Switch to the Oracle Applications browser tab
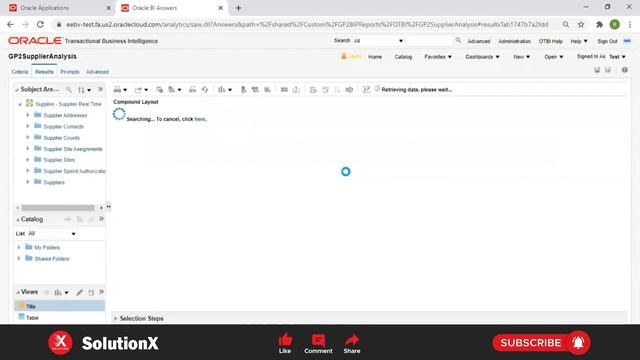 tap(59, 8)
